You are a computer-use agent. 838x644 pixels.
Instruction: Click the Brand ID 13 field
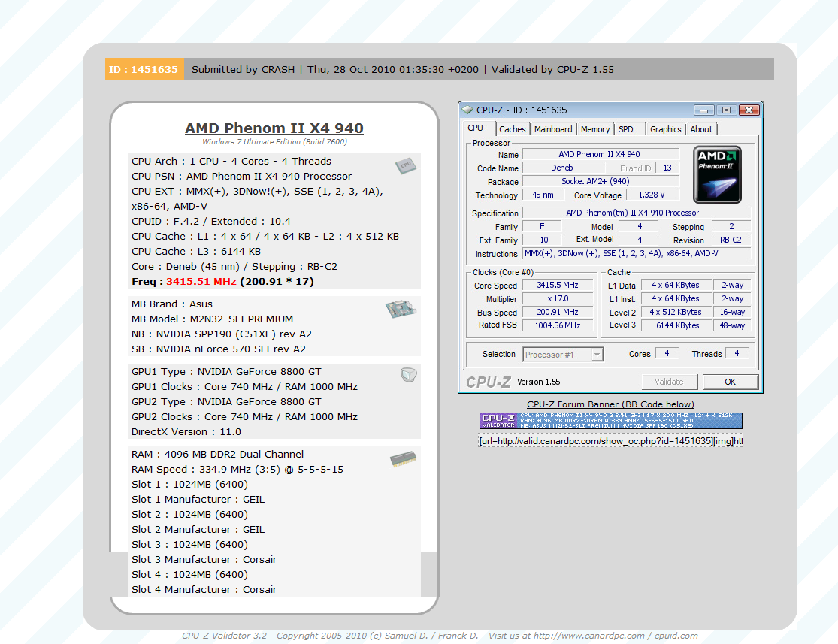667,168
